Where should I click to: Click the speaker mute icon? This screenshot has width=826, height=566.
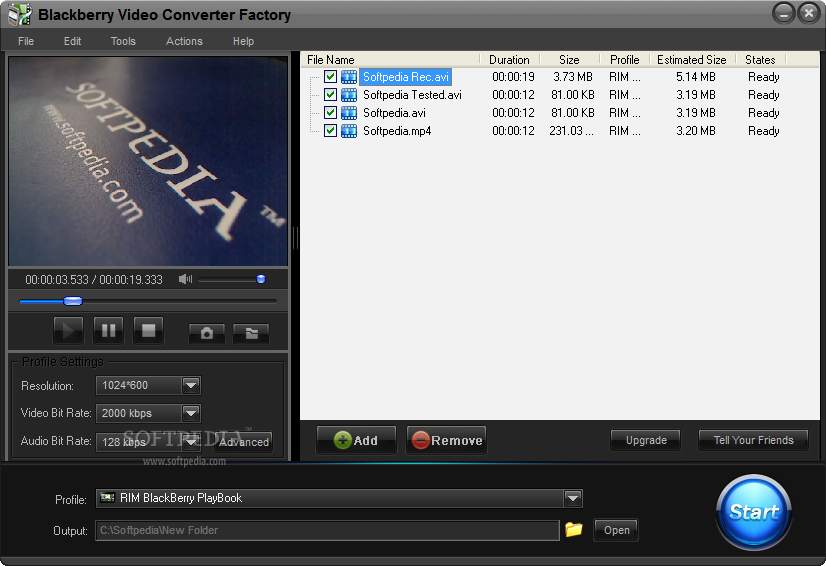pyautogui.click(x=185, y=279)
